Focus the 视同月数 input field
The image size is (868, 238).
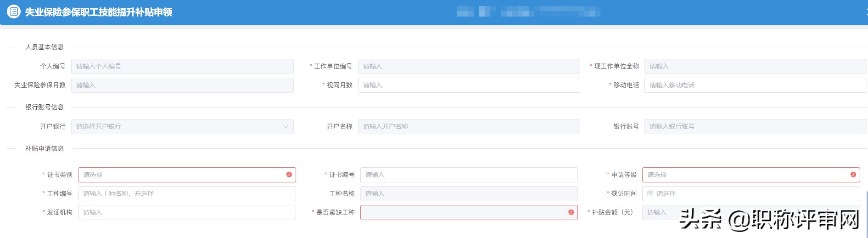pos(469,85)
